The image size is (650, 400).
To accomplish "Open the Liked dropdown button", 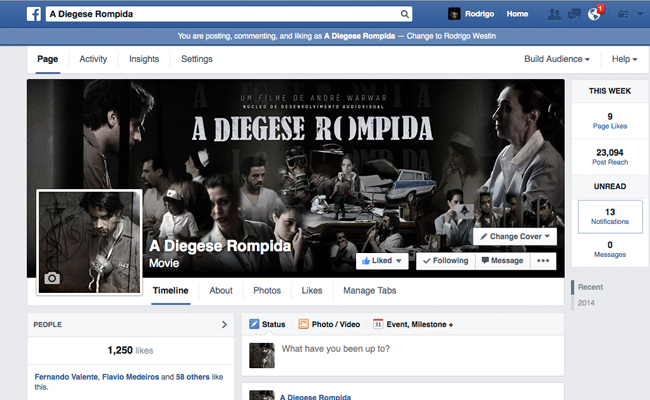I will 382,261.
